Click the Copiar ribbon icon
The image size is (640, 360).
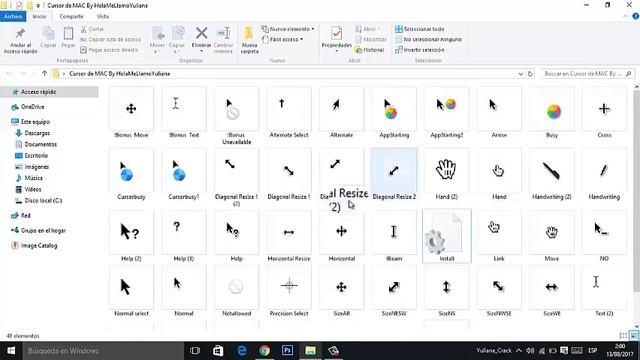[x=48, y=34]
